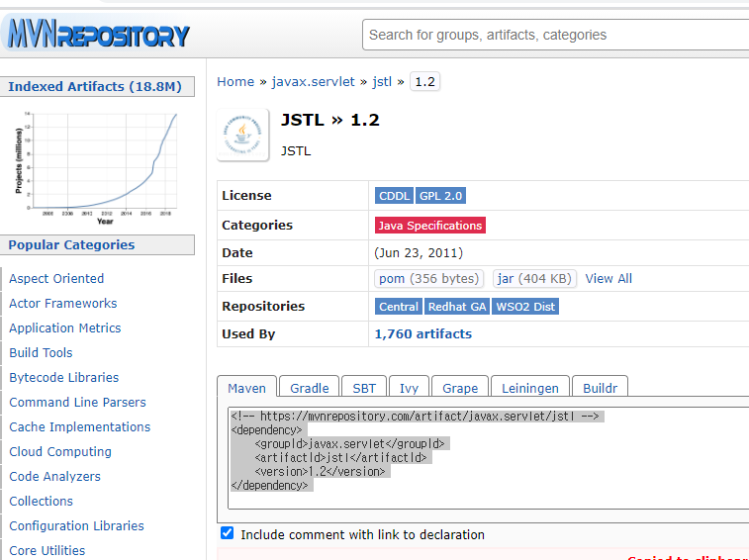Download the pom (356 bytes) file
Image resolution: width=749 pixels, height=560 pixels.
coord(429,279)
